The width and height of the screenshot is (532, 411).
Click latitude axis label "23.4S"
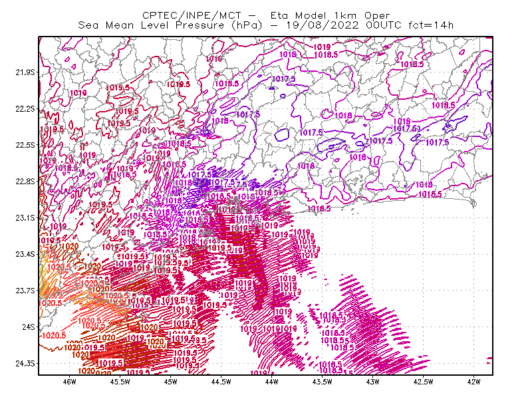[25, 254]
